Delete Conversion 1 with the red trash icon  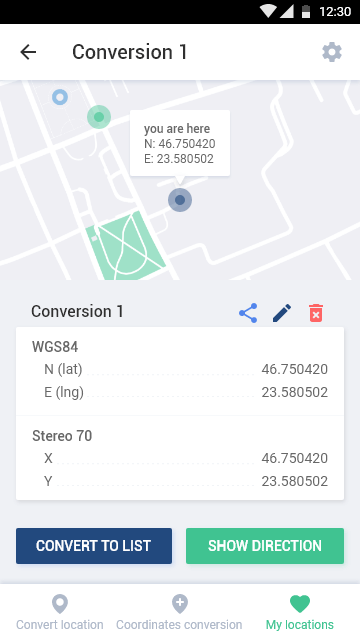pyautogui.click(x=316, y=313)
